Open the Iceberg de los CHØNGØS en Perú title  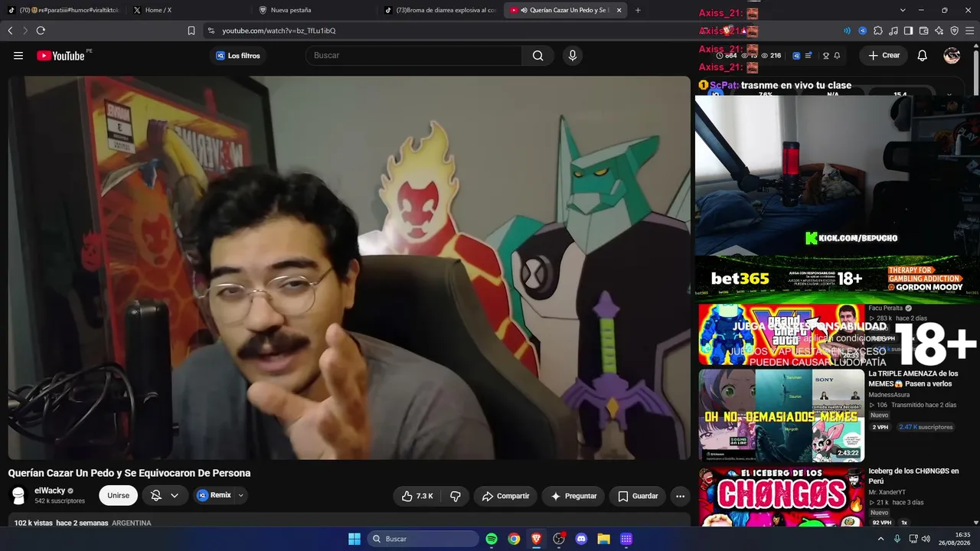913,476
